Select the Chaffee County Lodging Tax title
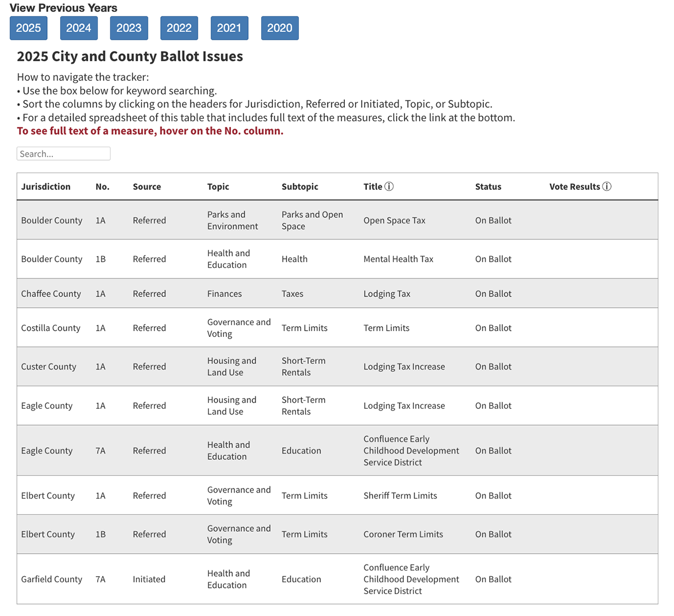The width and height of the screenshot is (674, 616). tap(387, 294)
